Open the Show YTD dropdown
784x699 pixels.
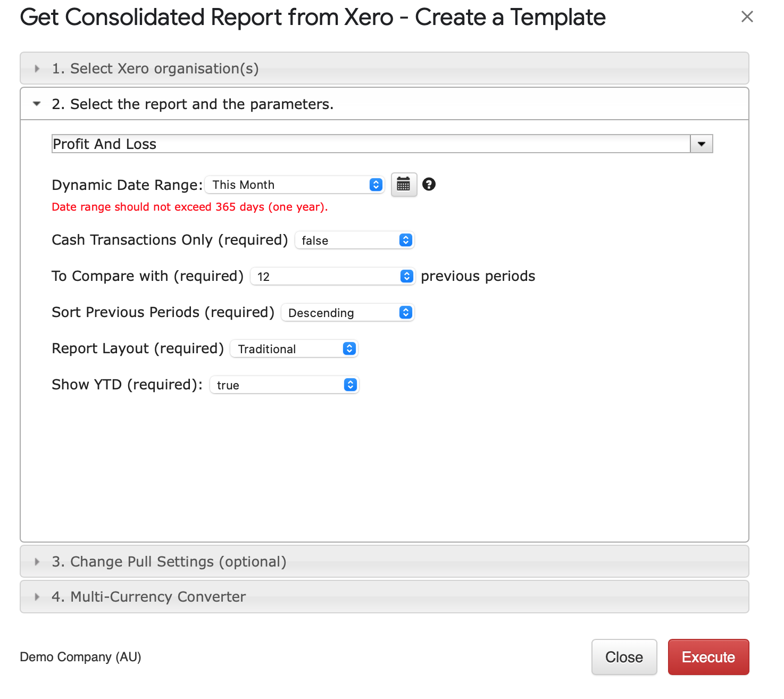(285, 385)
